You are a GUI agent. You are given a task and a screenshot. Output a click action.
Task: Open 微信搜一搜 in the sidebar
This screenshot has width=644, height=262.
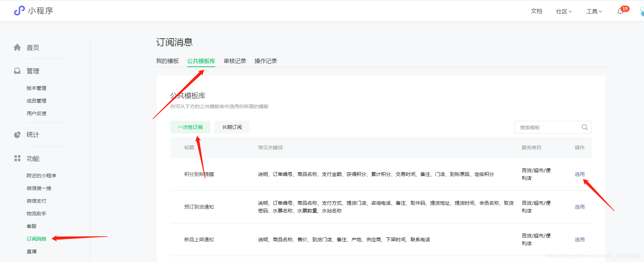pyautogui.click(x=39, y=188)
